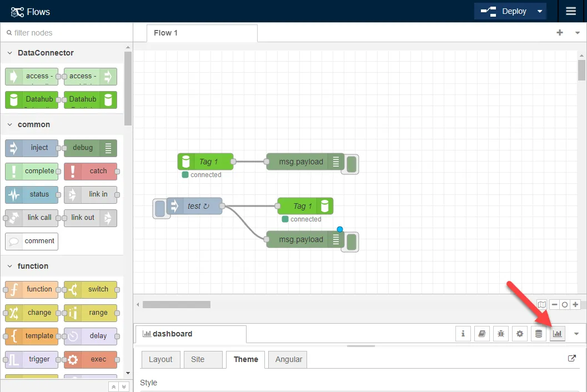Open the Deploy options dropdown arrow
Image resolution: width=587 pixels, height=392 pixels.
point(540,11)
